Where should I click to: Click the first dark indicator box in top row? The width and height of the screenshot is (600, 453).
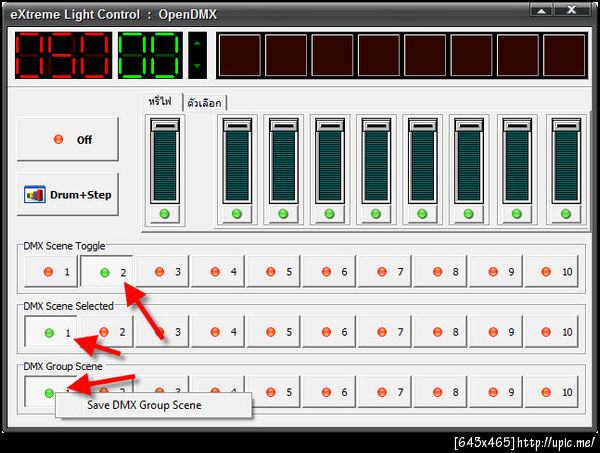click(x=240, y=55)
